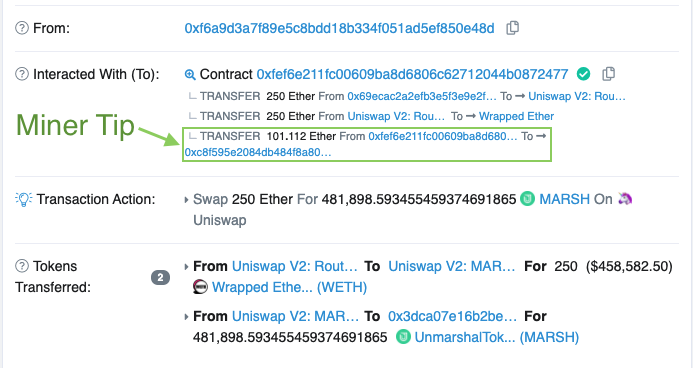Open miner address 0xc8f595e2084db484f8a80…
Image resolution: width=693 pixels, height=368 pixels.
258,152
